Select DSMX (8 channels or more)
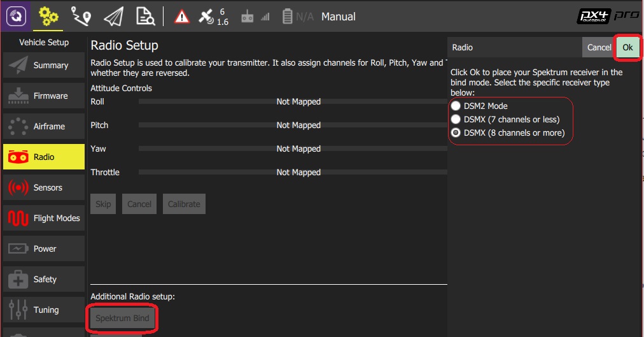 456,133
